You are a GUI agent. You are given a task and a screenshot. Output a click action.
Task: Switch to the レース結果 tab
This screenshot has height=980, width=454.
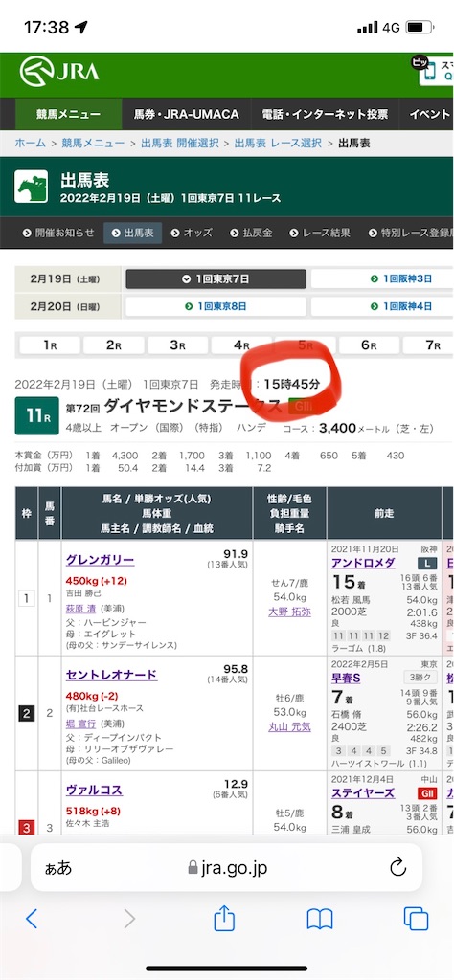coord(320,233)
